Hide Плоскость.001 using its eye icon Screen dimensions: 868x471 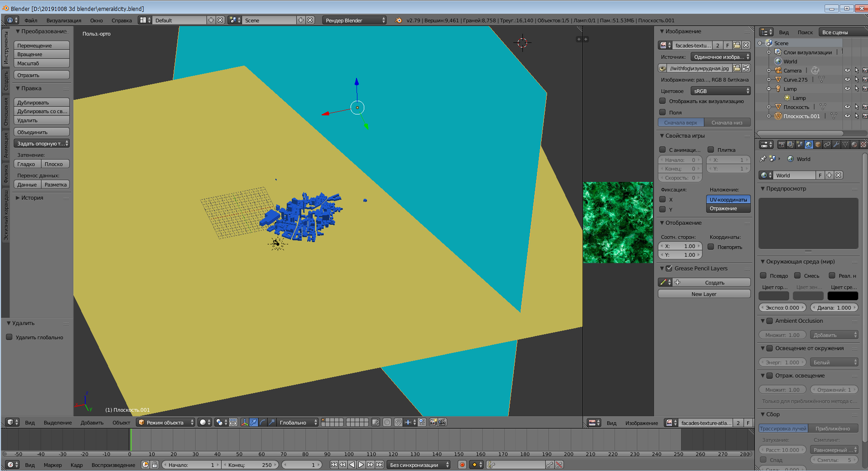click(x=847, y=116)
